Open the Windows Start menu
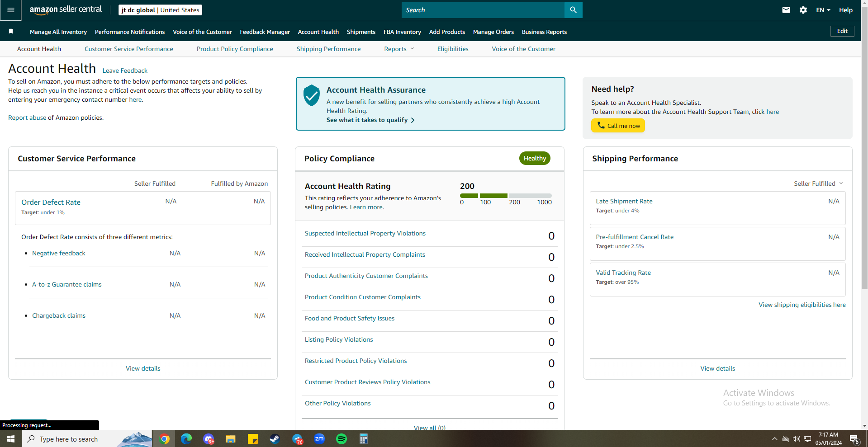868x447 pixels. [x=11, y=439]
